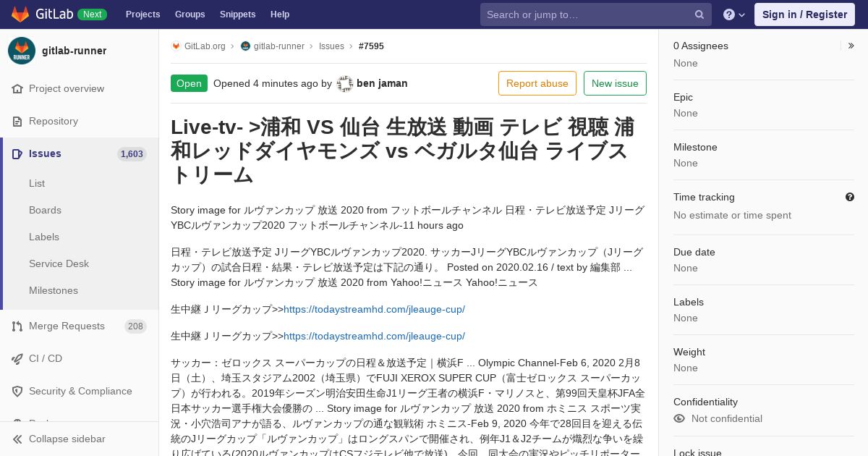Open the Snippets menu item
This screenshot has height=456, width=868.
point(238,14)
